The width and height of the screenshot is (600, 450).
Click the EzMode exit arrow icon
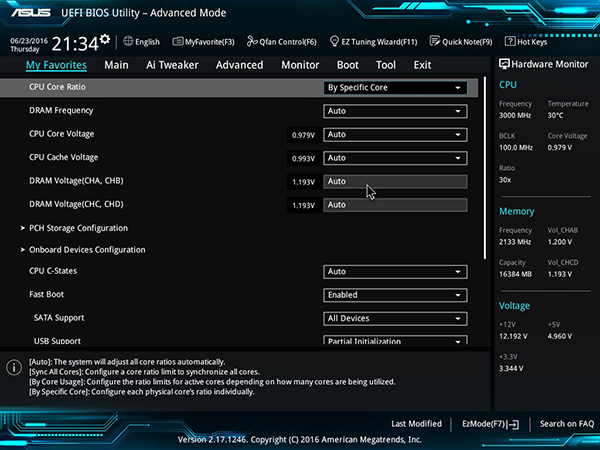514,424
